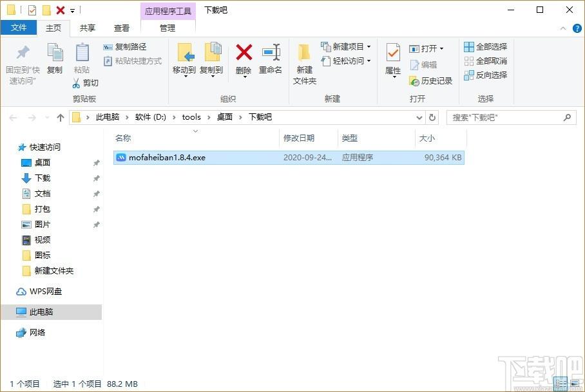Image resolution: width=585 pixels, height=392 pixels.
Task: Click the Refresh button
Action: pos(432,118)
